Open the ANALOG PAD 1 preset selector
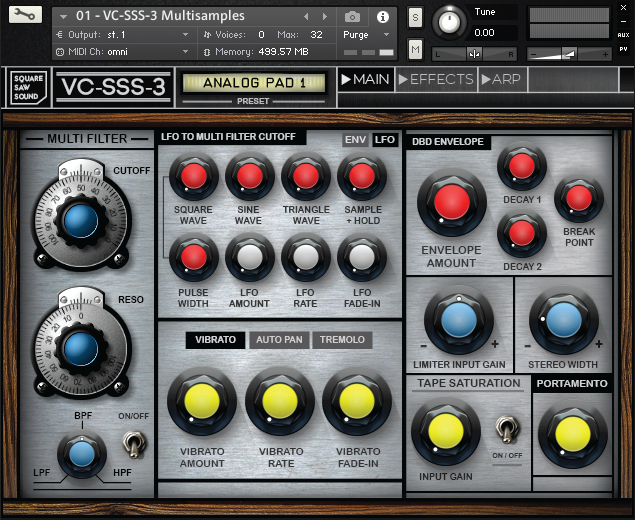This screenshot has width=635, height=520. click(254, 83)
